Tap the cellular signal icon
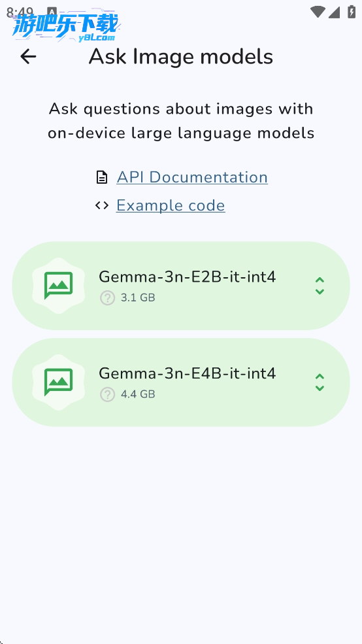Image resolution: width=362 pixels, height=644 pixels. click(x=334, y=12)
